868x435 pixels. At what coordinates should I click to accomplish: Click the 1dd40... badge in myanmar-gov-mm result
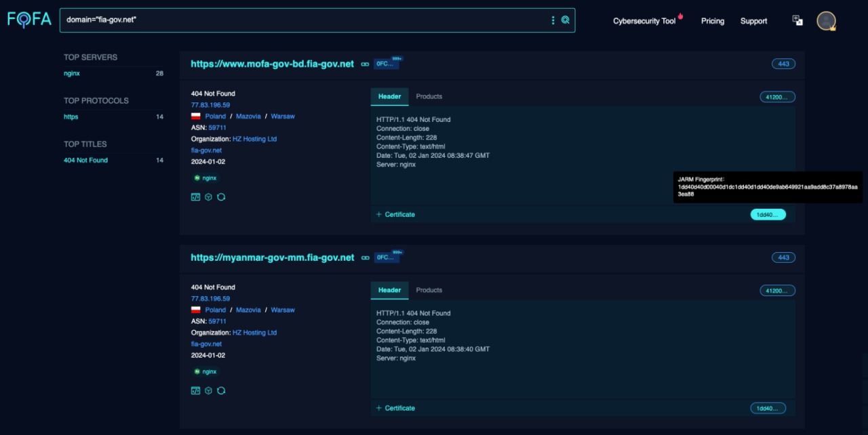[768, 408]
